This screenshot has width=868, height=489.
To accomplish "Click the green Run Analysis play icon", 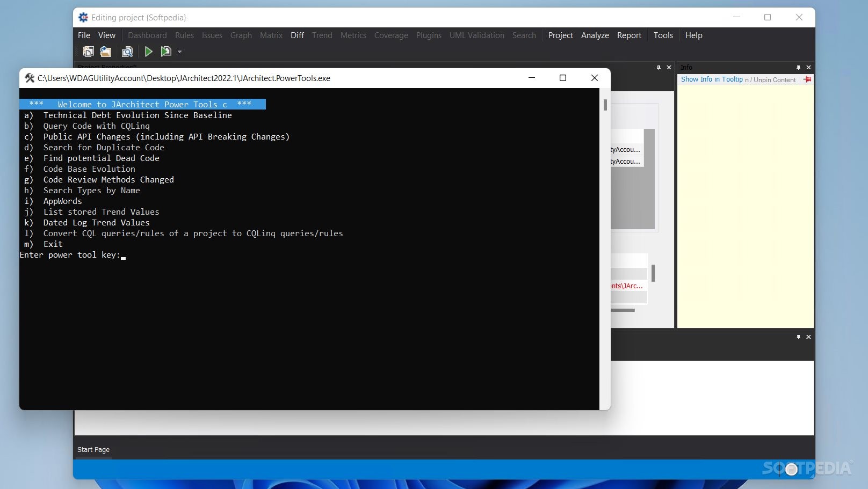I will point(149,52).
